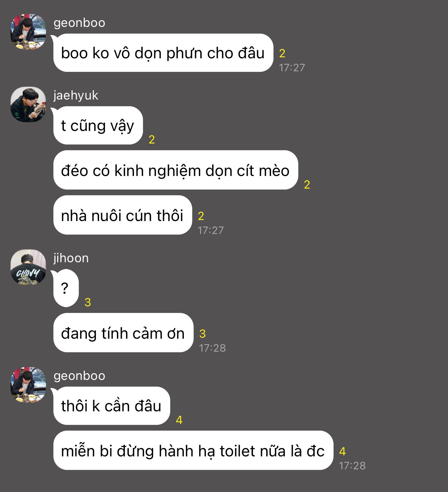Select jihoon's '?' message bubble
This screenshot has height=492, width=448.
click(x=66, y=288)
